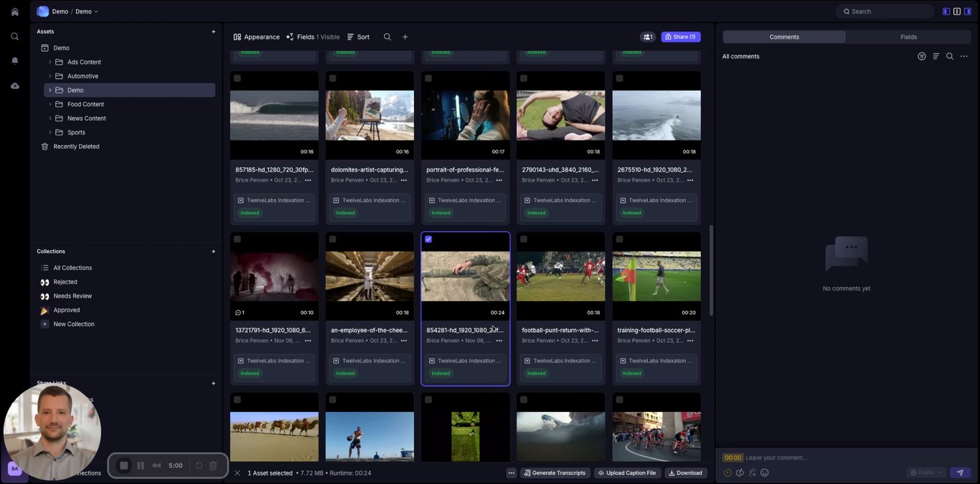Create a New Collection
The image size is (980, 484).
[x=73, y=325]
